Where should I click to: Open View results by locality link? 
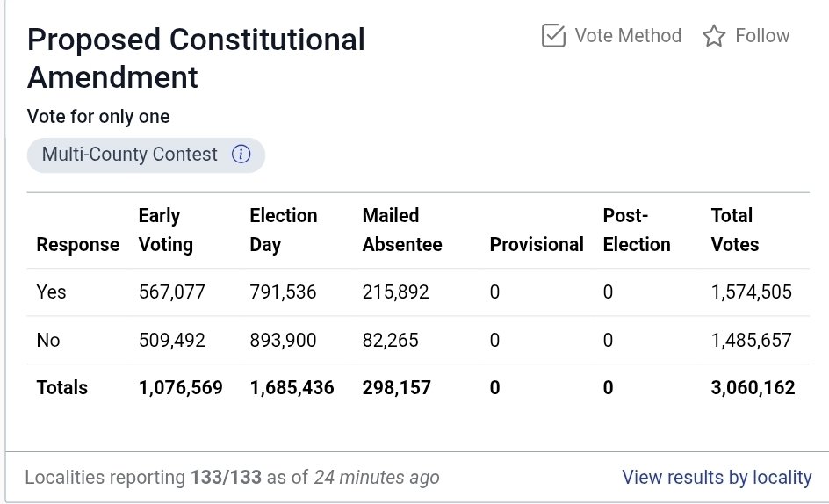(717, 478)
